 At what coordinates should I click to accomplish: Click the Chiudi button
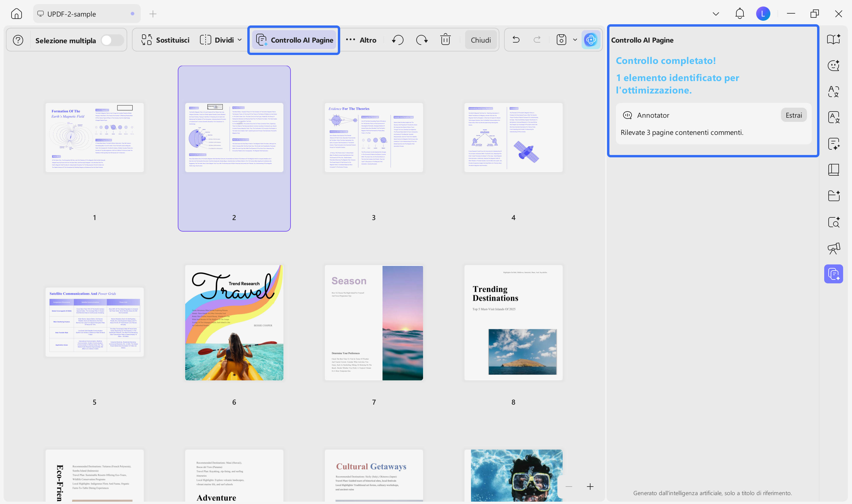[x=480, y=40]
